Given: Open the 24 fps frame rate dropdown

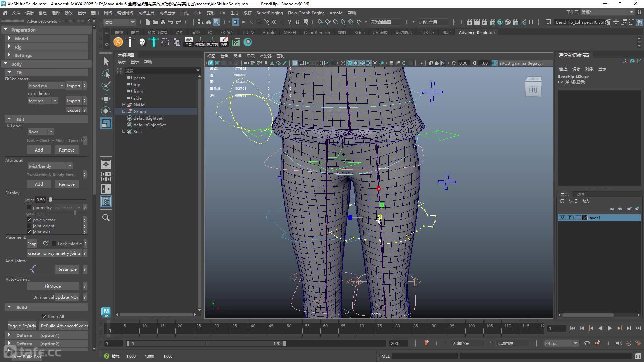Looking at the screenshot, I should [x=561, y=343].
